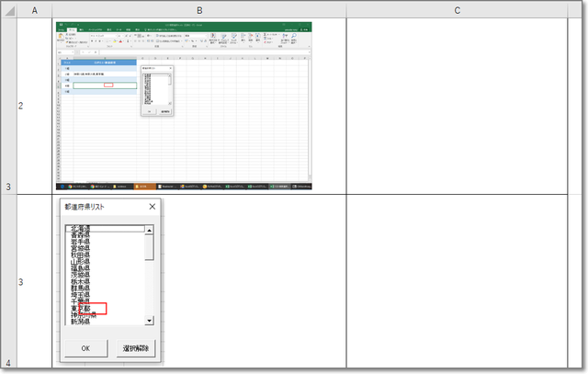The height and width of the screenshot is (374, 588).
Task: Select the embedded Excel window screenshot image
Action: 182,106
